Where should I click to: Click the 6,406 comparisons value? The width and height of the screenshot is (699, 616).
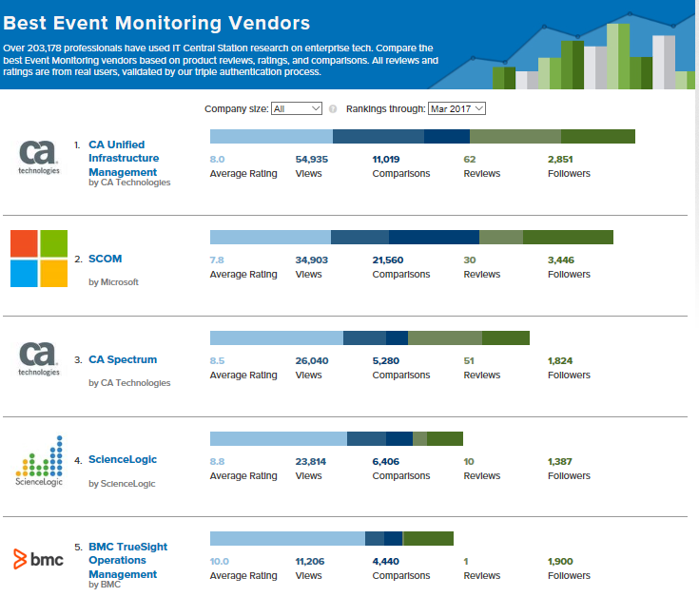[x=386, y=461]
